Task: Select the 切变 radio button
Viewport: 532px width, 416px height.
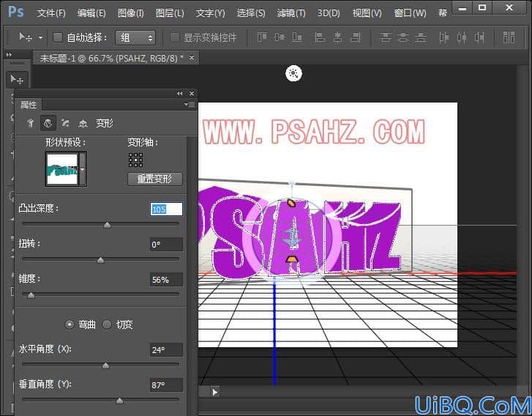Action: (107, 324)
